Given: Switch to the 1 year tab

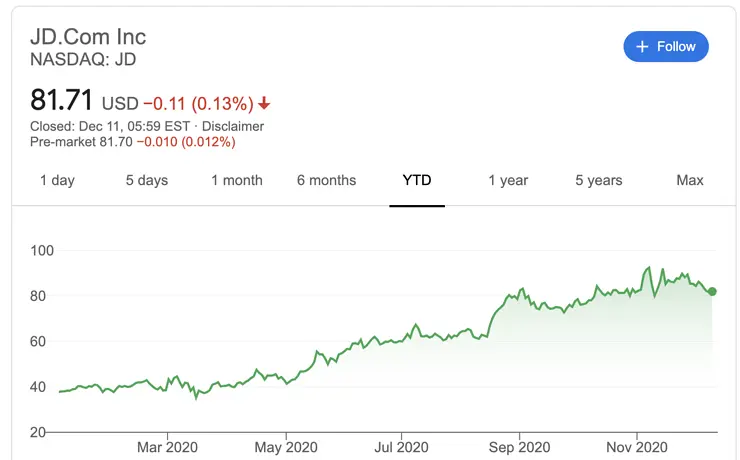Looking at the screenshot, I should [x=508, y=181].
